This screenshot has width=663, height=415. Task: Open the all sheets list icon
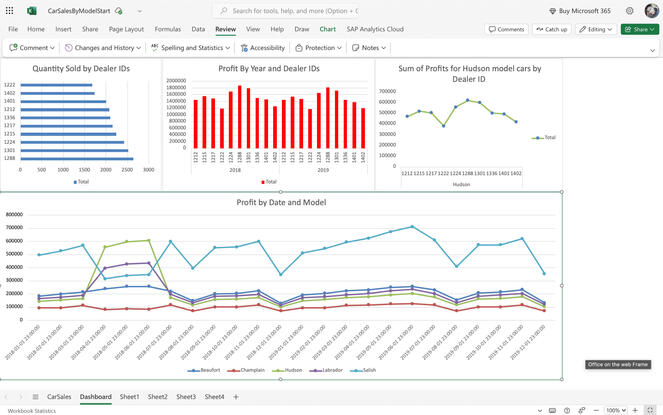35,397
